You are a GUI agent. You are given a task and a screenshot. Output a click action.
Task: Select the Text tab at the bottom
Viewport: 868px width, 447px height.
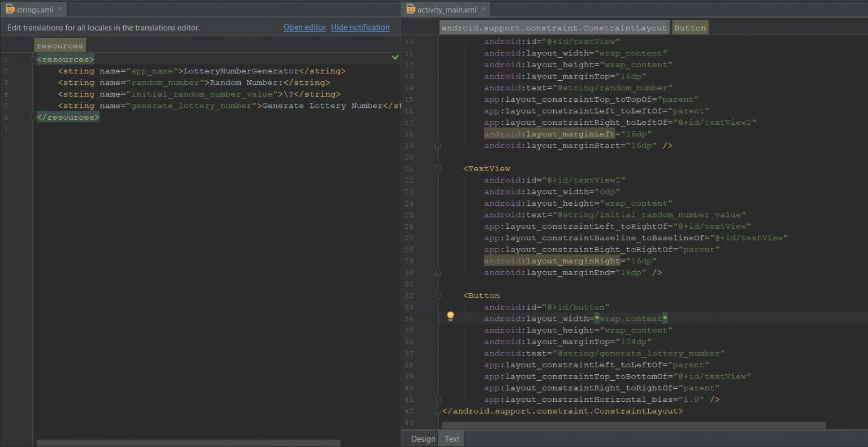[452, 439]
